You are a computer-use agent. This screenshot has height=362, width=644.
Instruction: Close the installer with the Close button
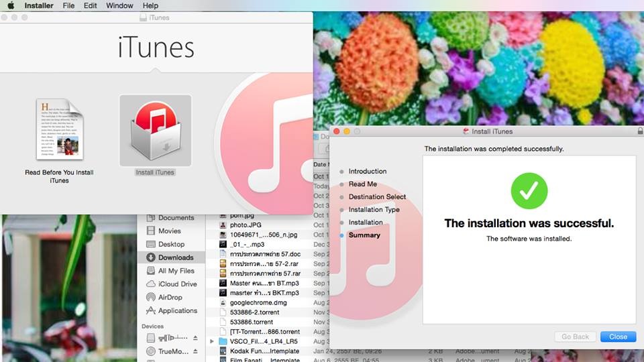(x=618, y=337)
